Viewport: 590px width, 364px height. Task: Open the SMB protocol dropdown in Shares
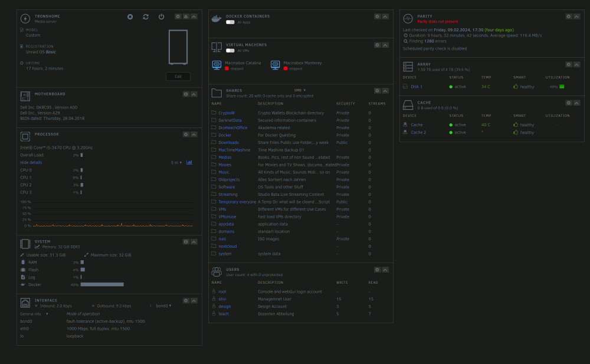[x=300, y=90]
